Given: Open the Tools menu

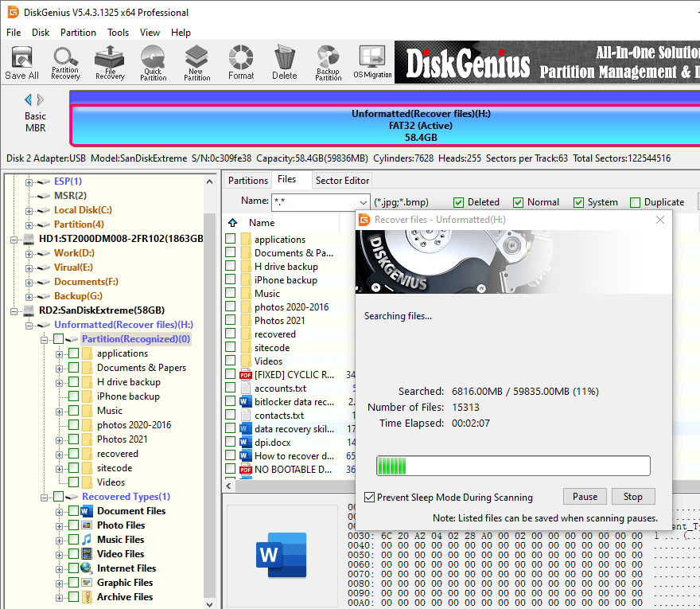Looking at the screenshot, I should click(118, 33).
